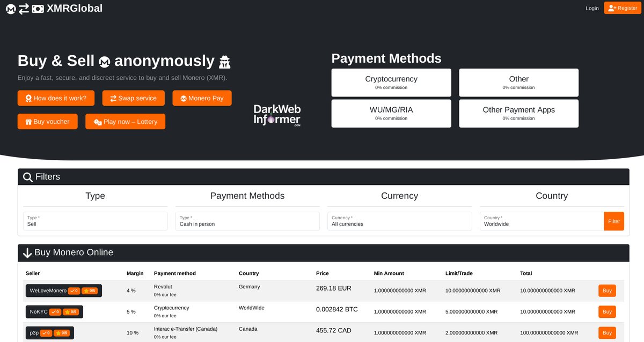
Task: Click 'Play now – Lottery' button
Action: tap(126, 122)
